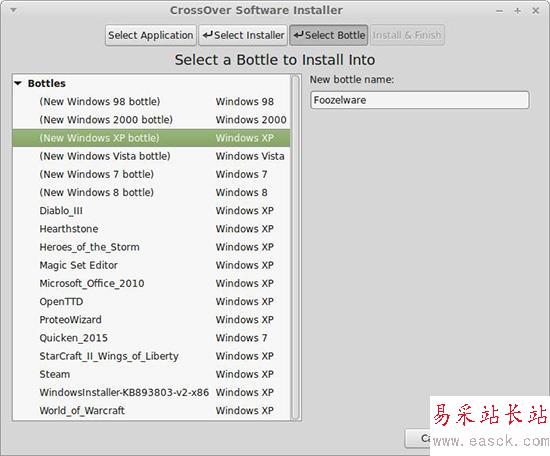550x456 pixels.
Task: Choose the Diablo_III bottle
Action: [152, 211]
